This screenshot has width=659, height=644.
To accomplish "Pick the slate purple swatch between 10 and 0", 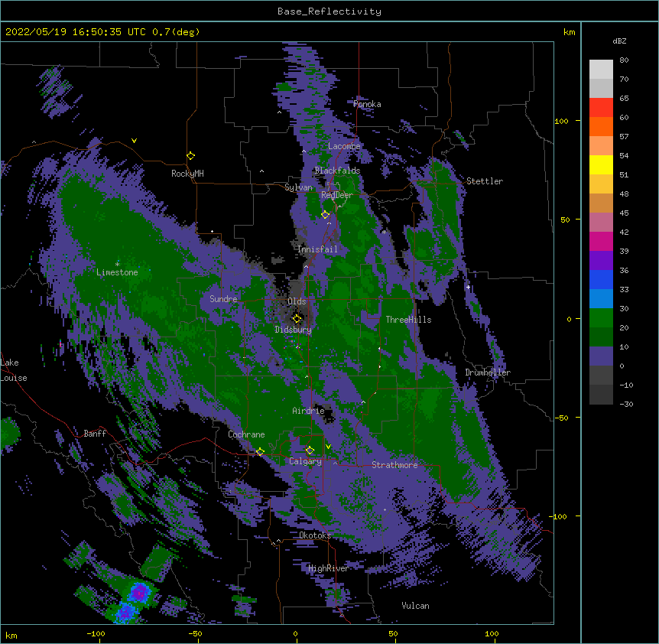I will [x=601, y=356].
